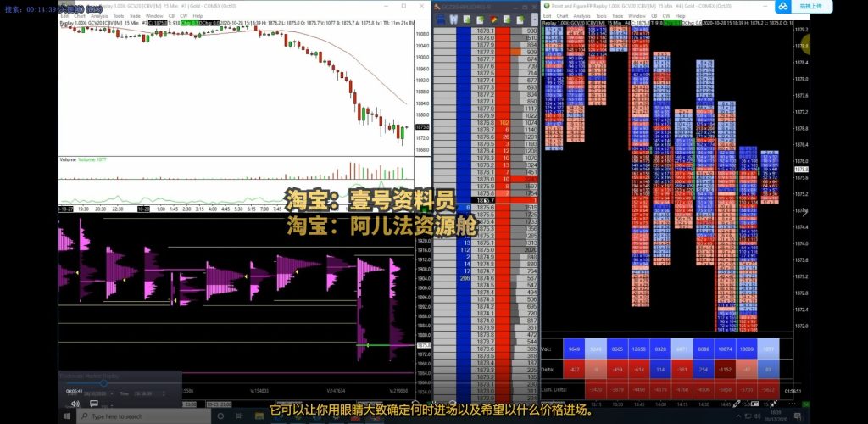Click Delta cell -427 in footprint summary

click(574, 369)
